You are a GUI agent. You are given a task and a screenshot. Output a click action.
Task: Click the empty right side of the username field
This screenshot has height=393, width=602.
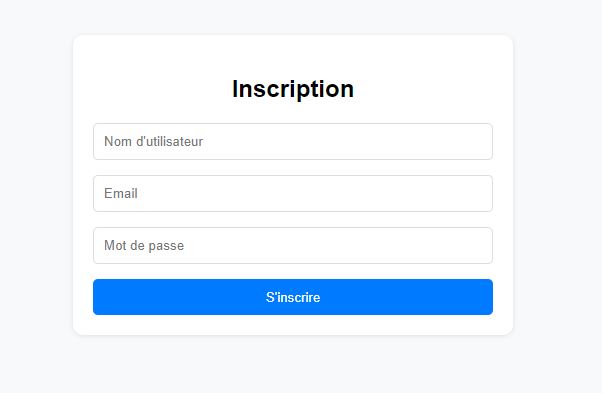(x=422, y=142)
